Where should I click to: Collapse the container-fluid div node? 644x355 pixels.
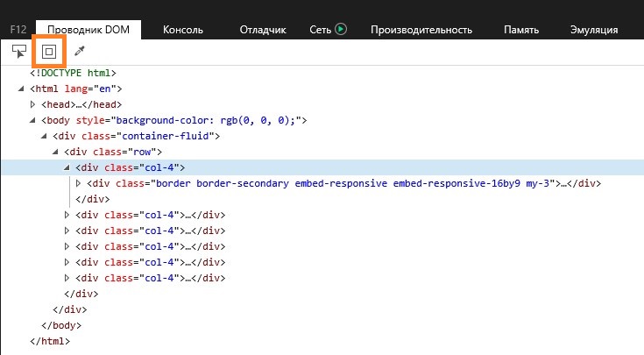click(44, 136)
